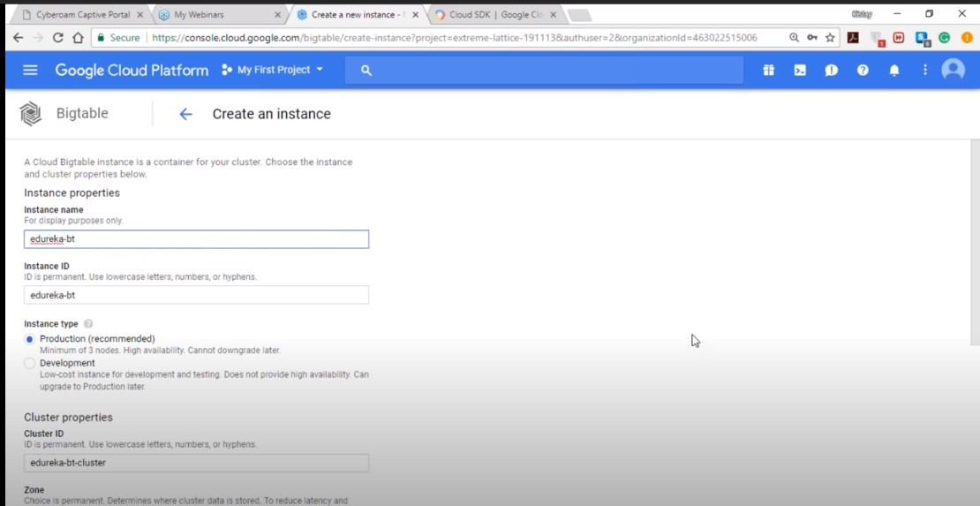980x506 pixels.
Task: Open the Adobe Acrobat extension icon
Action: 853,37
